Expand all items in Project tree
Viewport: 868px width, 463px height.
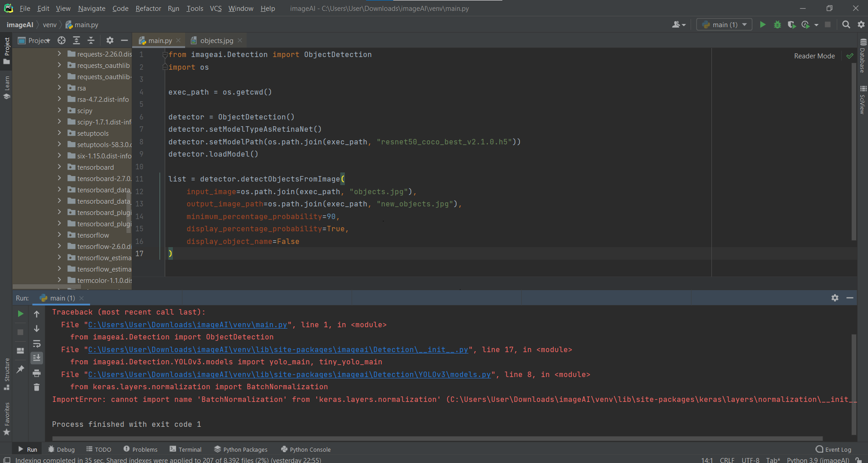click(x=76, y=40)
